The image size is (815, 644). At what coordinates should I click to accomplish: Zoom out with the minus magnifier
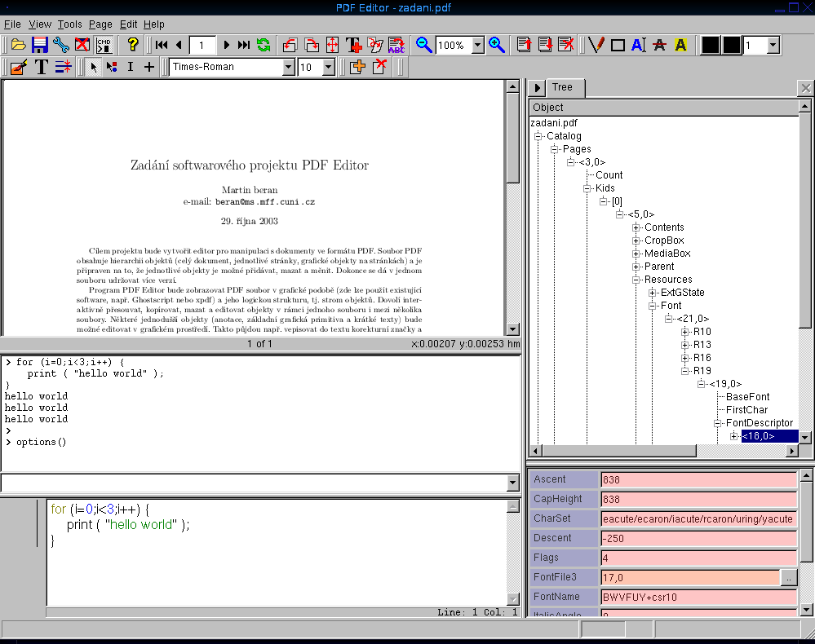423,45
